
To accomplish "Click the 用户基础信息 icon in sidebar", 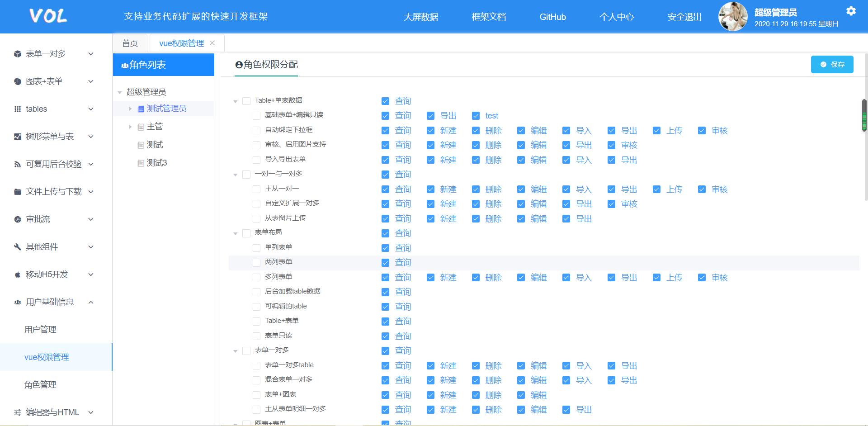I will [17, 302].
